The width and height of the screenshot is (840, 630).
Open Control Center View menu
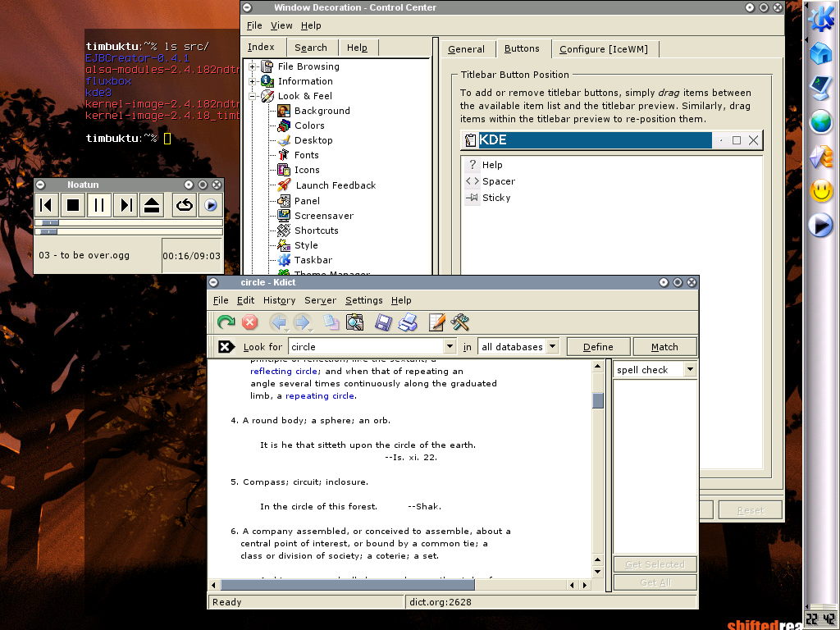click(281, 25)
